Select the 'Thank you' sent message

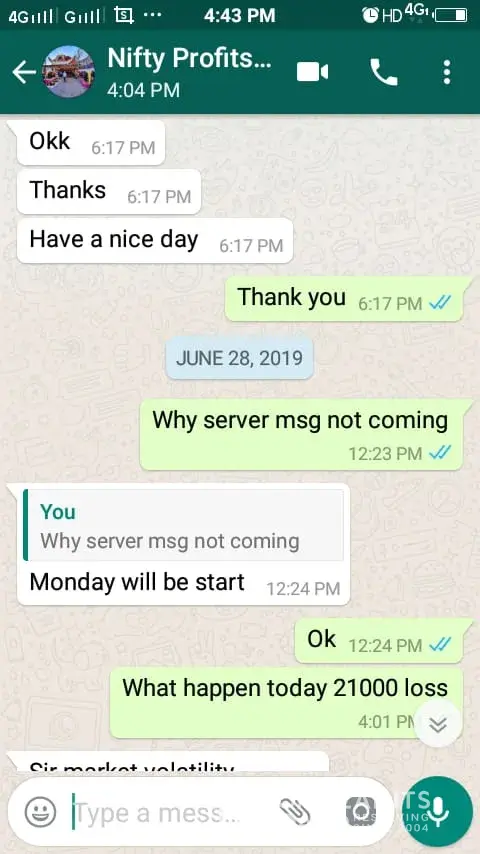click(x=344, y=298)
